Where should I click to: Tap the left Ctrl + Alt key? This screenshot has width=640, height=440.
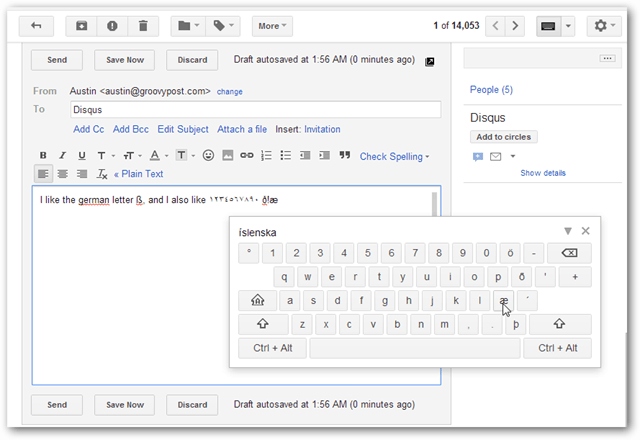[272, 348]
